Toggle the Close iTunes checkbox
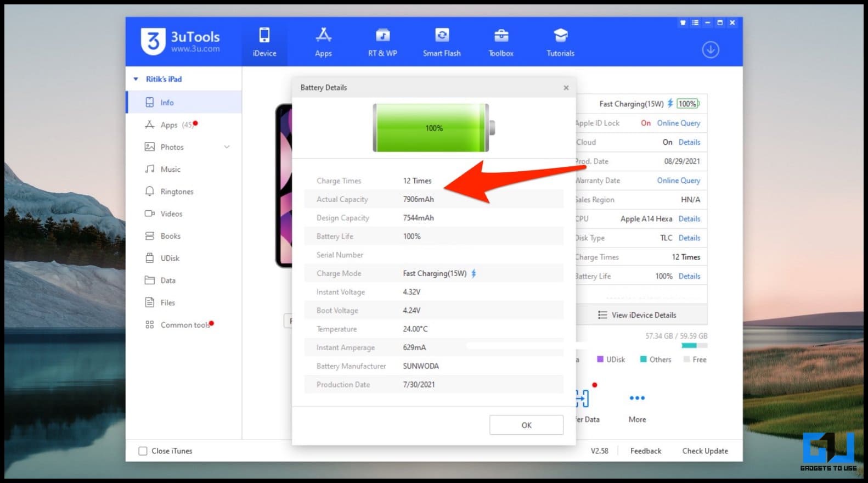 click(x=143, y=451)
